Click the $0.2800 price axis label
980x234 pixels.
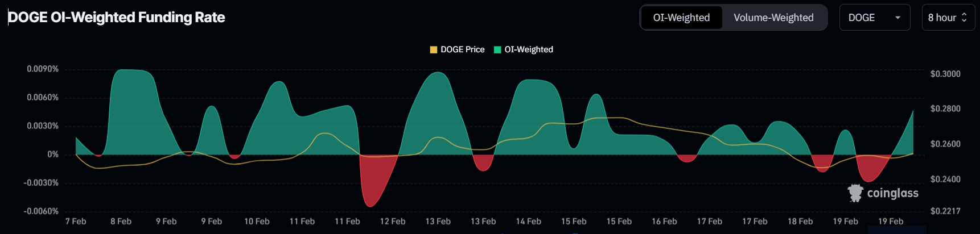pyautogui.click(x=945, y=108)
